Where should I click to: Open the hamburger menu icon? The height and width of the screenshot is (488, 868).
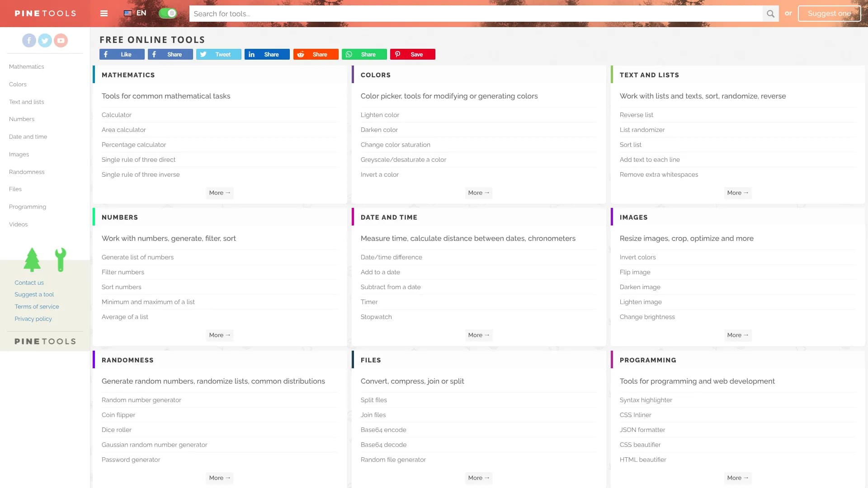pos(104,13)
